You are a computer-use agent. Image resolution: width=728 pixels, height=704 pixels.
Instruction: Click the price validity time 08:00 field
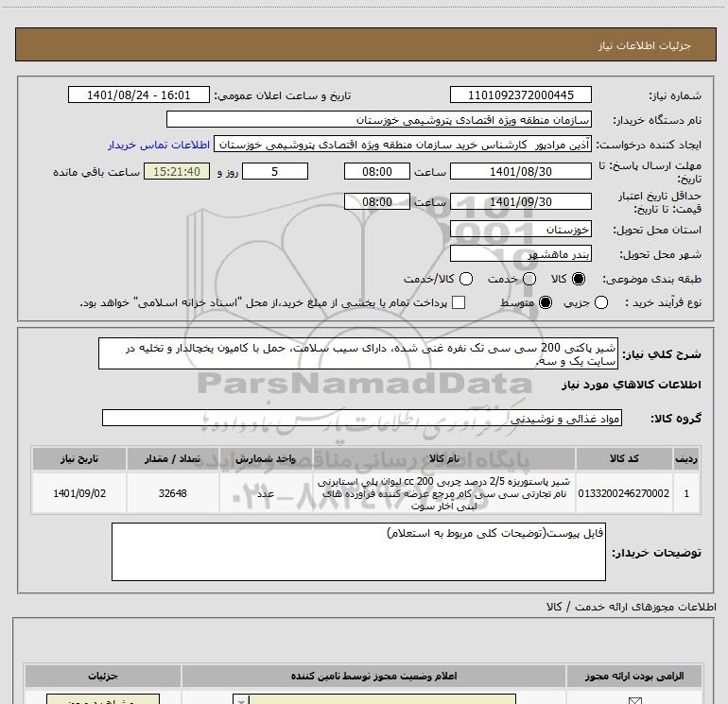[x=377, y=201]
